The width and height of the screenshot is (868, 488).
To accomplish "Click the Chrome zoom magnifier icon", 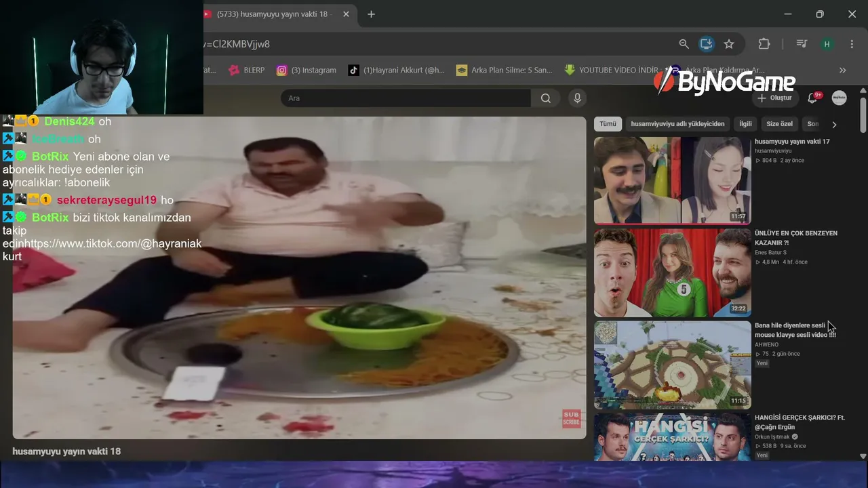I will coord(684,44).
